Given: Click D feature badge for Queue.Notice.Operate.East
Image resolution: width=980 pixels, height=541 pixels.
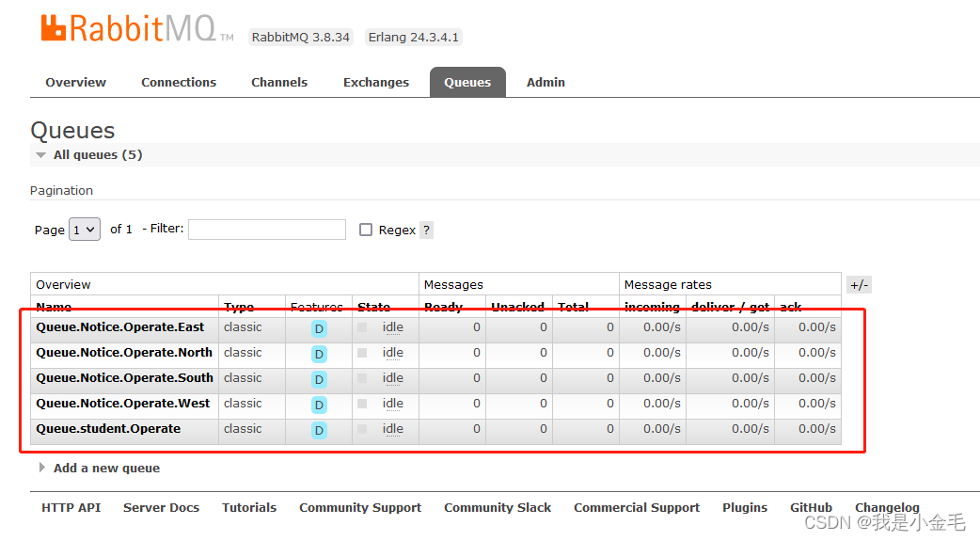Looking at the screenshot, I should click(319, 329).
